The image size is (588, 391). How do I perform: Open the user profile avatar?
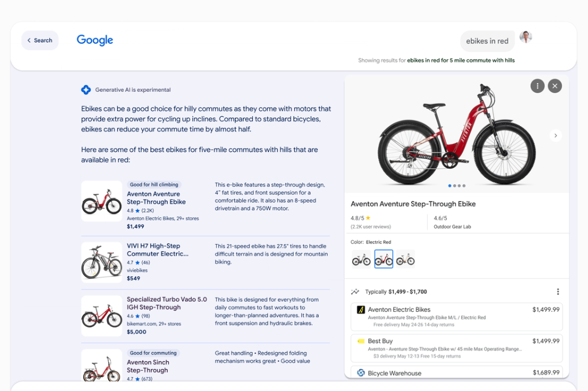pyautogui.click(x=526, y=38)
